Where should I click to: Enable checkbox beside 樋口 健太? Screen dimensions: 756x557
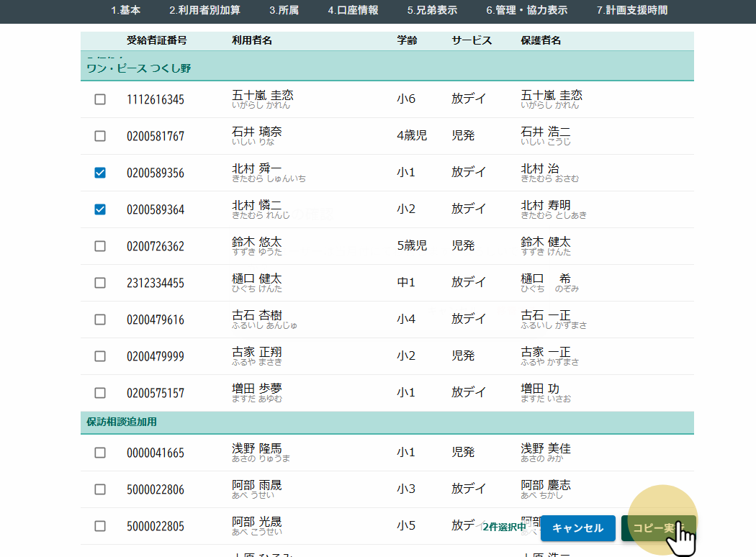click(100, 283)
